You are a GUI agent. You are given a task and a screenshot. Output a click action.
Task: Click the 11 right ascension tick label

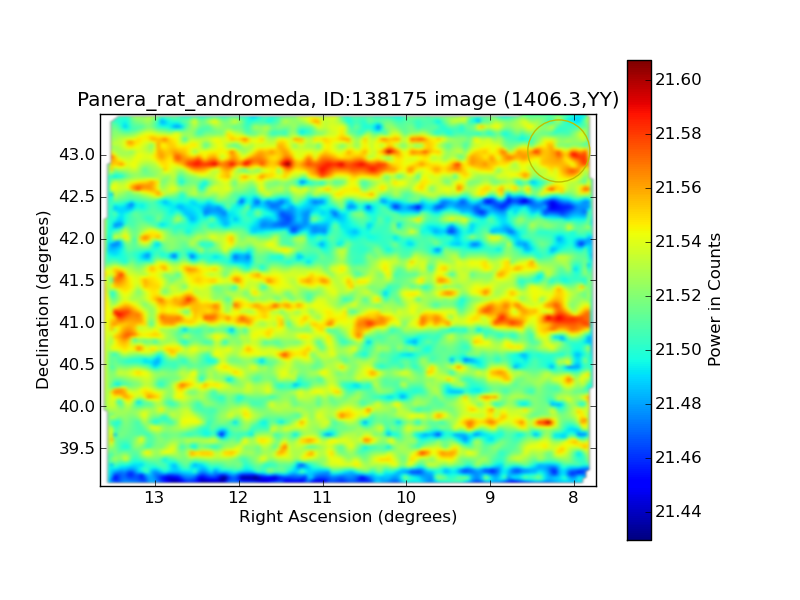pyautogui.click(x=322, y=497)
